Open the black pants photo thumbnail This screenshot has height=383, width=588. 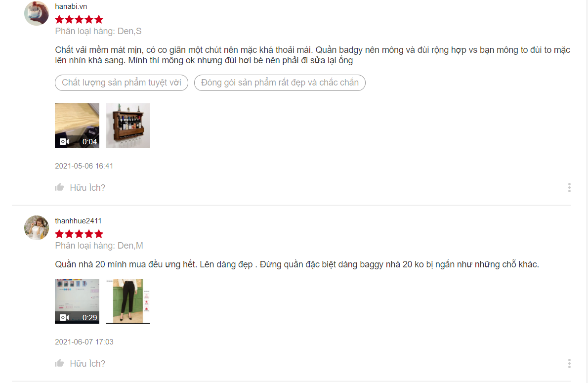point(128,301)
